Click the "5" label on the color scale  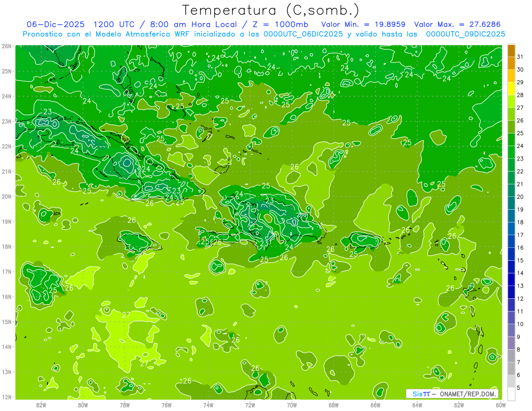coord(519,388)
